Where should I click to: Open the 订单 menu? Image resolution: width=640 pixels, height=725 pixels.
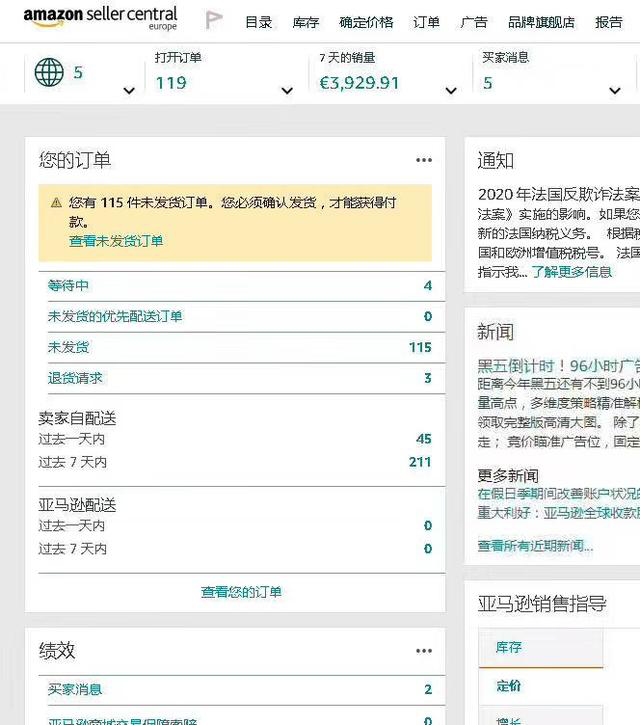pyautogui.click(x=426, y=22)
